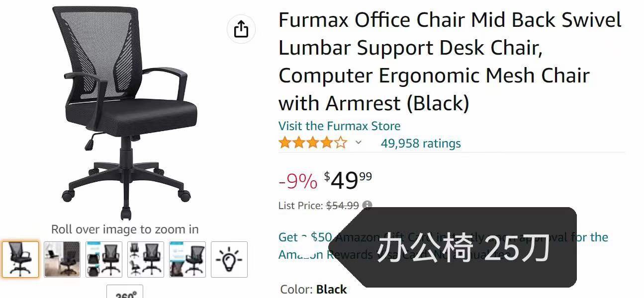Select the fourth multi-angle chair thumbnail
This screenshot has height=298, width=644.
(146, 259)
